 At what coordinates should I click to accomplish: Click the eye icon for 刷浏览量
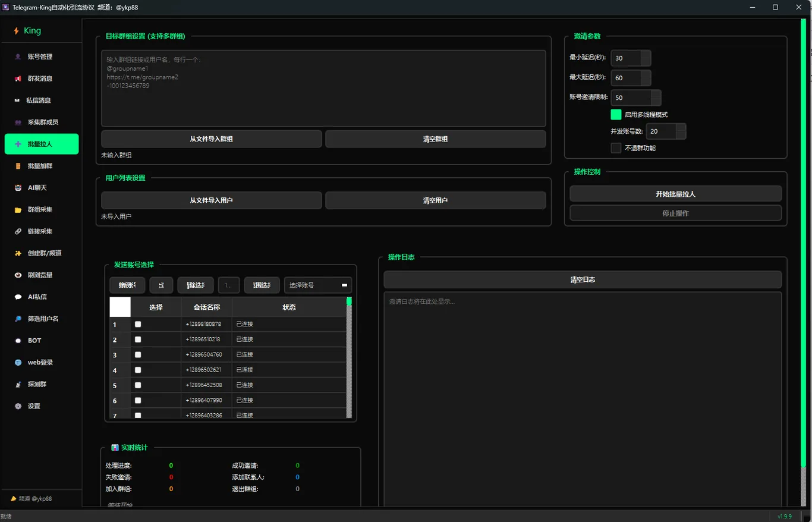pos(18,275)
